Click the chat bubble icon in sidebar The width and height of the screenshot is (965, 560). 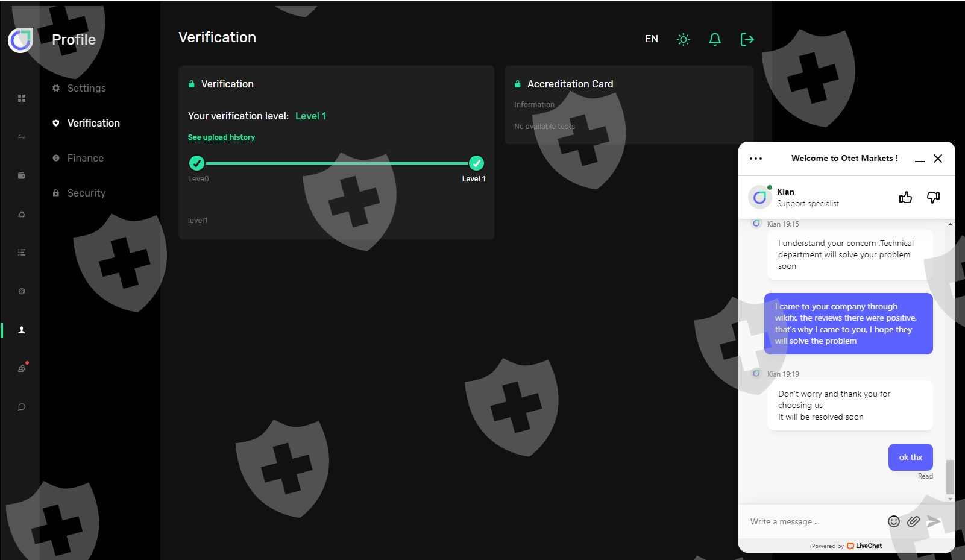(x=22, y=407)
